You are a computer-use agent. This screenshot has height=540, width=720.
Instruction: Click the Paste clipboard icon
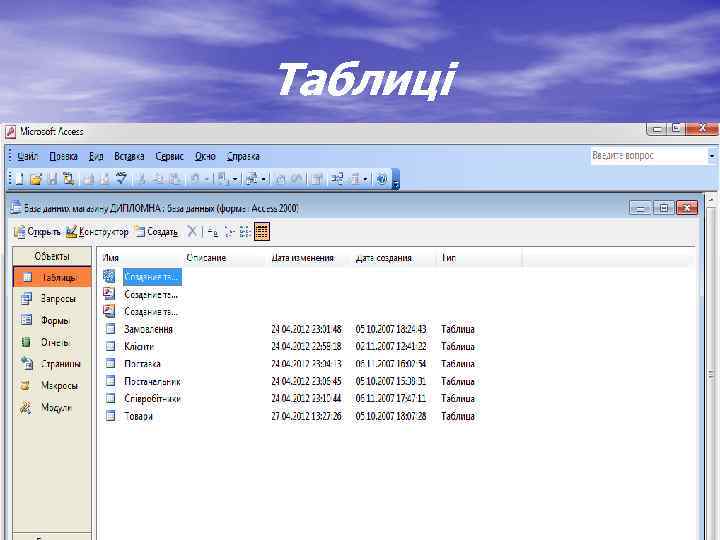point(174,179)
